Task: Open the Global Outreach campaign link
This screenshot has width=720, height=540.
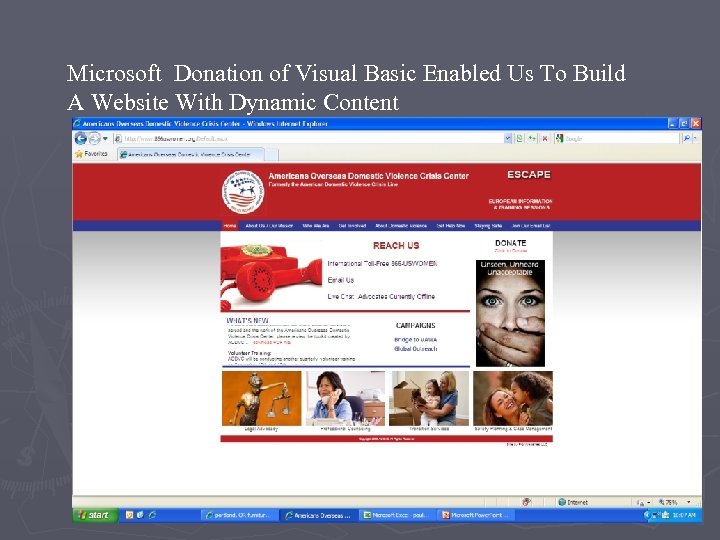Action: click(416, 349)
